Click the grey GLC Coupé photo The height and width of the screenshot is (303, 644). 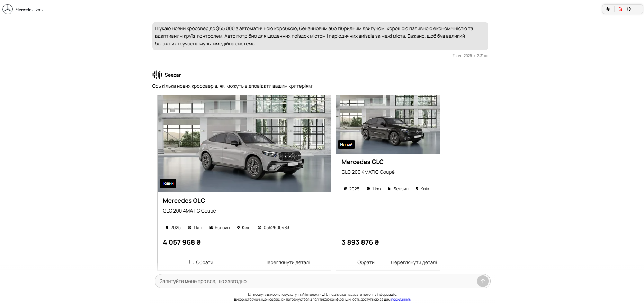[244, 144]
